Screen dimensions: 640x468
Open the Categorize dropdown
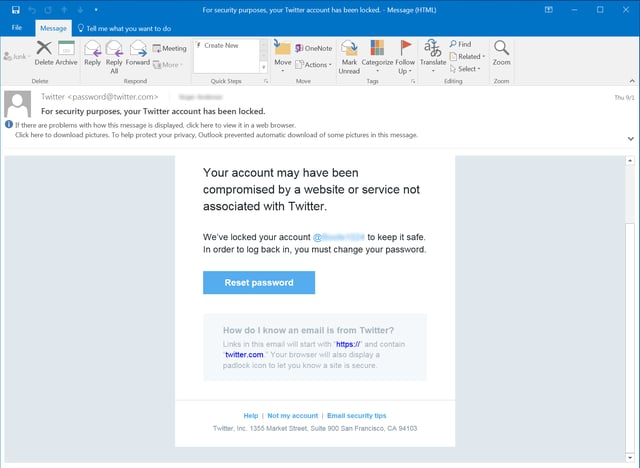377,55
